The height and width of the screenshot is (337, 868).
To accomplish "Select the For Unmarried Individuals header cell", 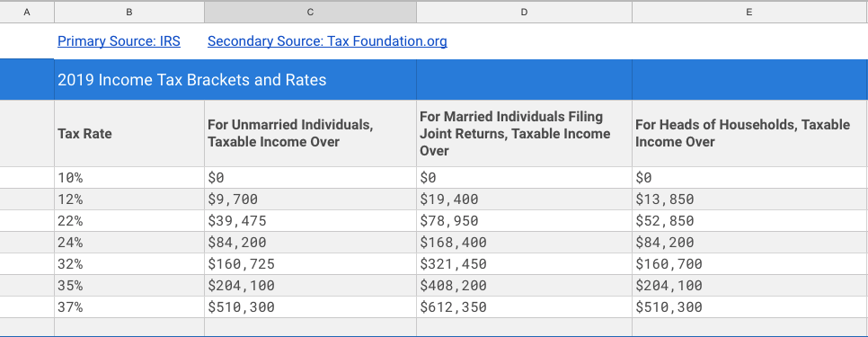I will (310, 133).
